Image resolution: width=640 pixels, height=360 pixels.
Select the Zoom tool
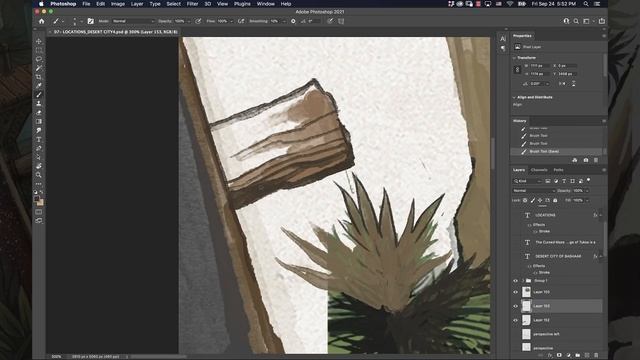[39, 175]
